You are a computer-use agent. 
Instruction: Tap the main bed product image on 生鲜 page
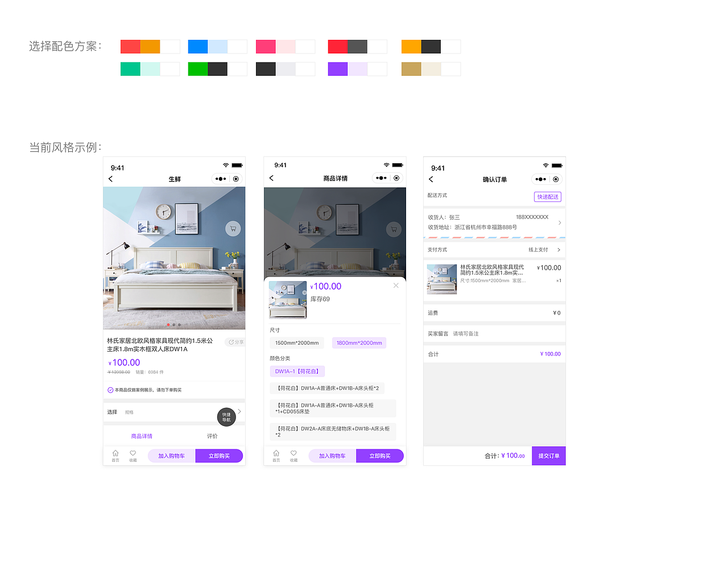174,258
